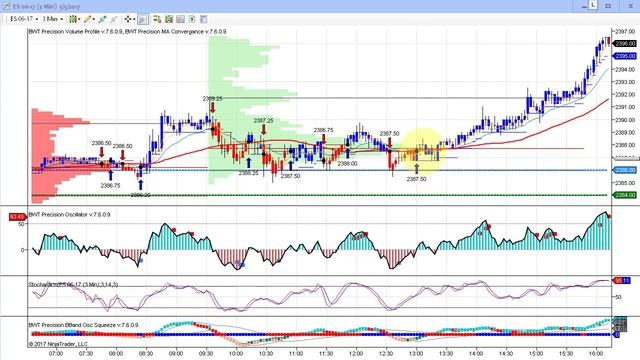640x360 pixels.
Task: Click the L link button in title bar
Action: [592, 5]
